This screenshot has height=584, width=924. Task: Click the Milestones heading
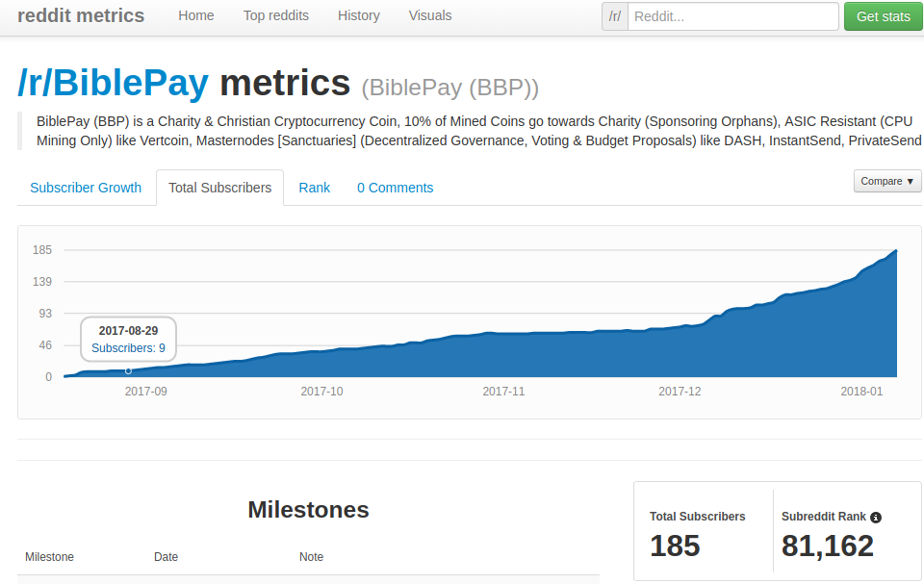(x=308, y=510)
